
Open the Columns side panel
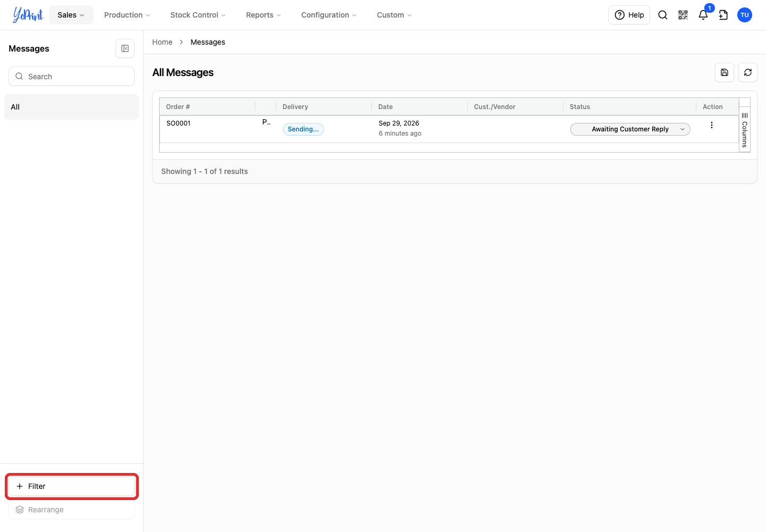coord(745,130)
